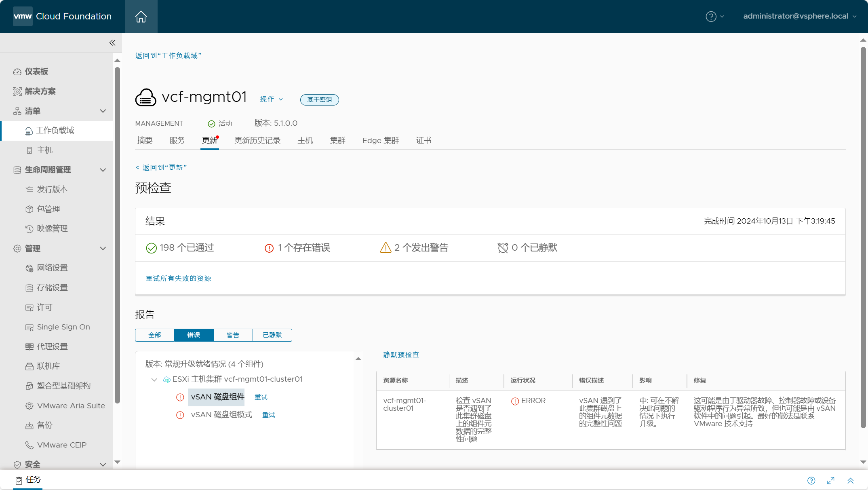
Task: Click 重试所有失败的资源 link
Action: (178, 279)
